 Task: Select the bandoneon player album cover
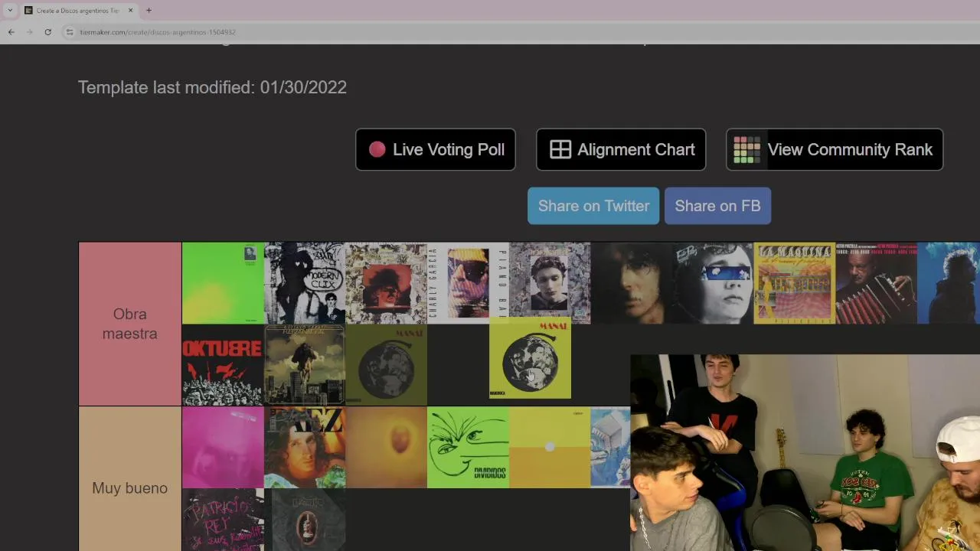876,283
